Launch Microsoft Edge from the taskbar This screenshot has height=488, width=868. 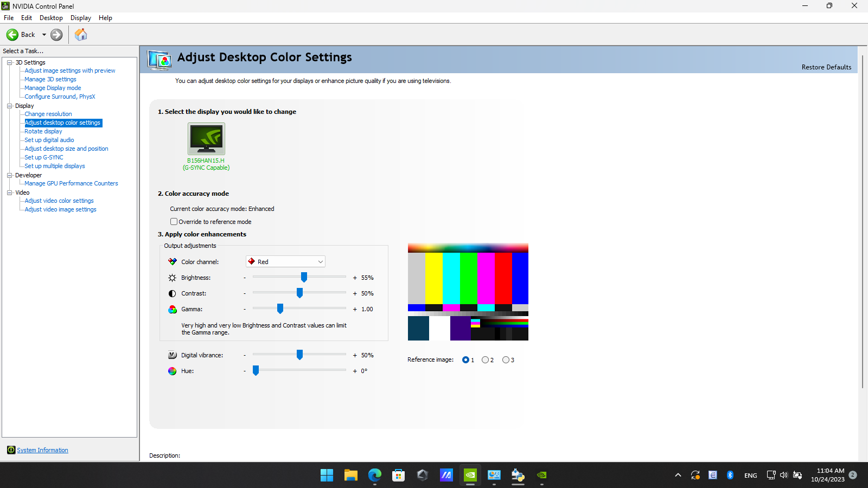pos(375,476)
